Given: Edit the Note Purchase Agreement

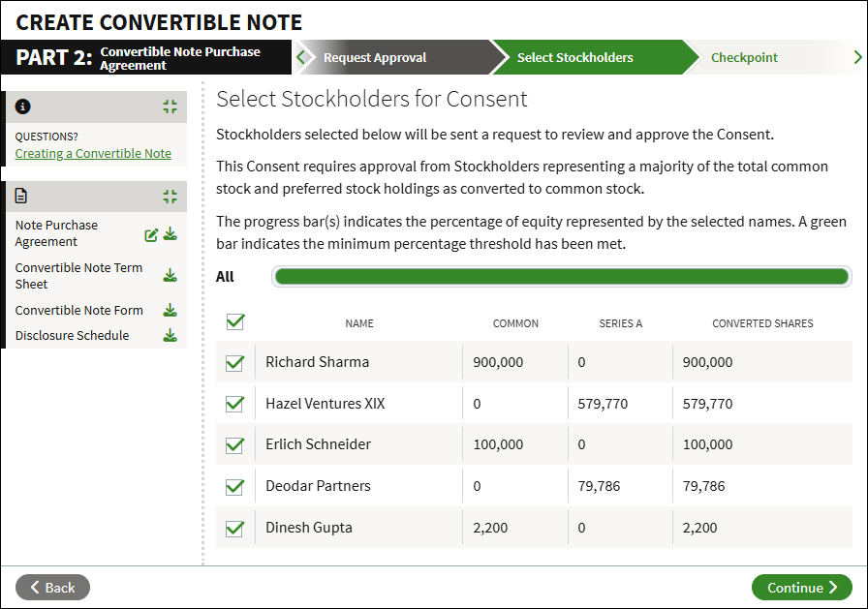Looking at the screenshot, I should pyautogui.click(x=151, y=235).
